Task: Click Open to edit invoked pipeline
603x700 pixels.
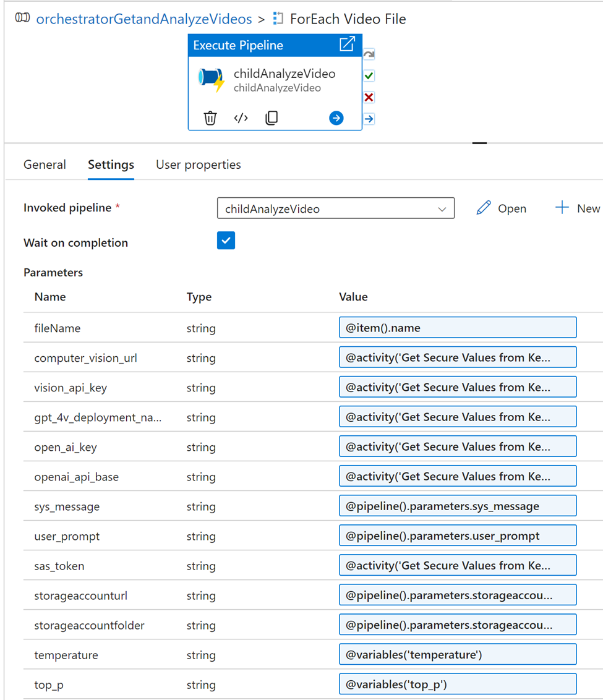Action: pos(501,208)
